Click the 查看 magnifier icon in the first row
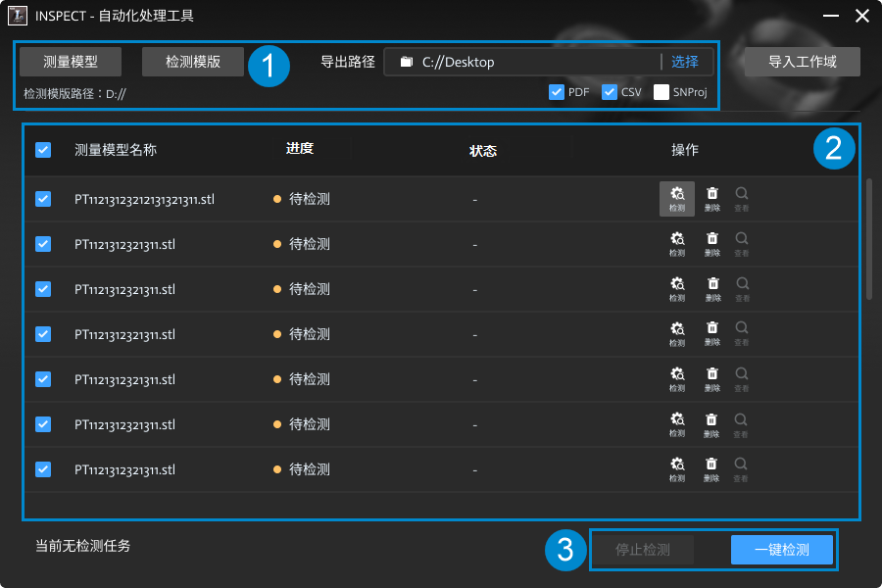This screenshot has width=882, height=588. (742, 199)
